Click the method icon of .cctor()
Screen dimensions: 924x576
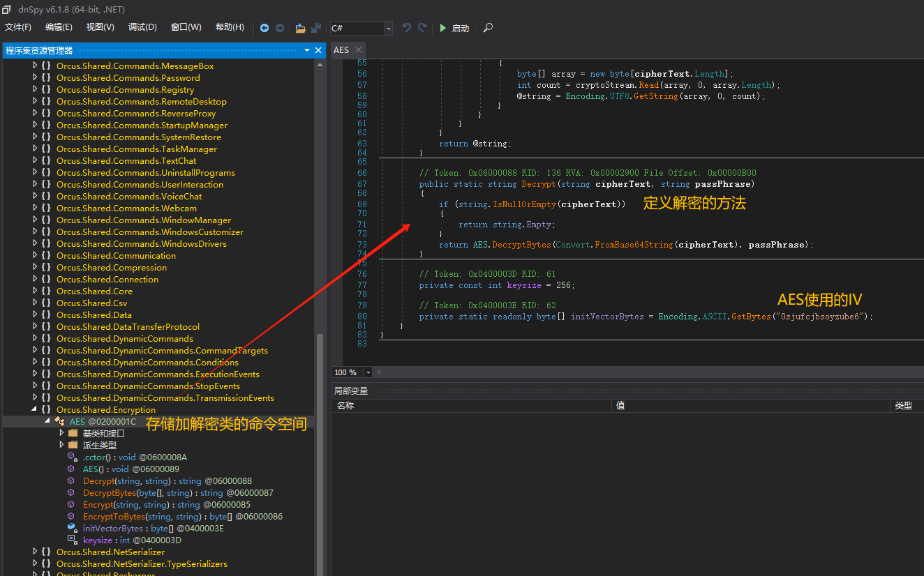tap(72, 457)
